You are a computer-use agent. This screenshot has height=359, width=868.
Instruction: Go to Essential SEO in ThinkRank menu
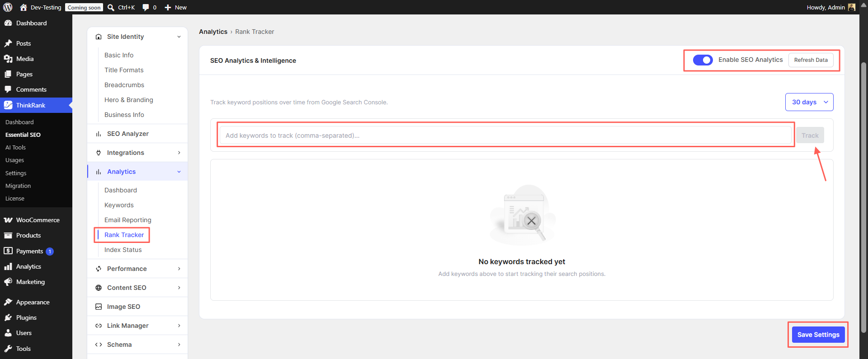[x=23, y=135]
